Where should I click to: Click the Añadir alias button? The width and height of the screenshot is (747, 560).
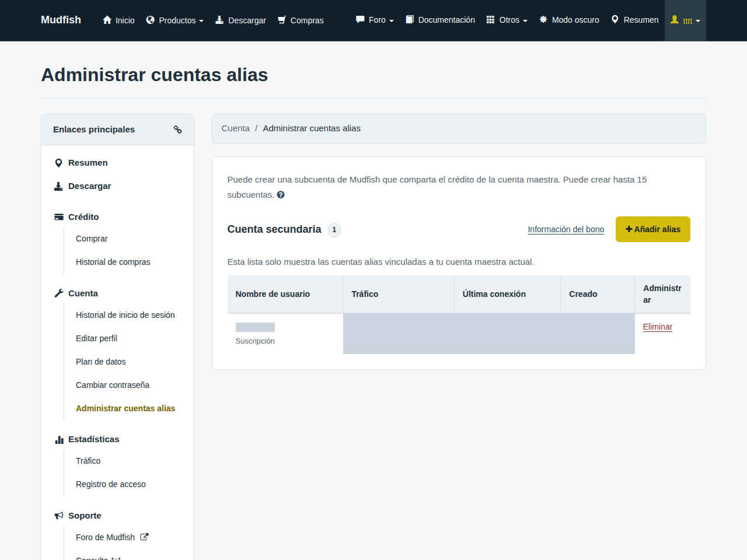click(x=653, y=229)
